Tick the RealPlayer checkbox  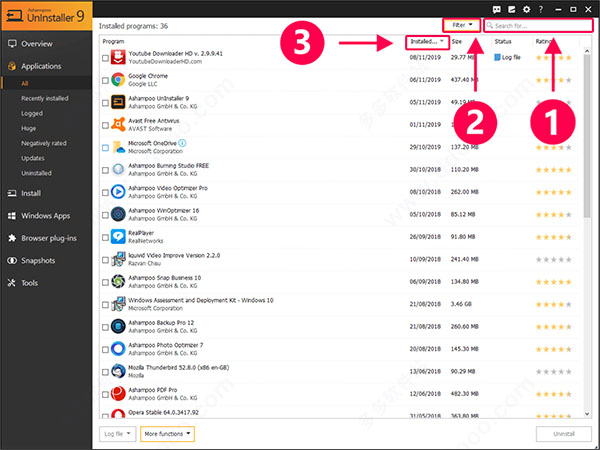105,237
